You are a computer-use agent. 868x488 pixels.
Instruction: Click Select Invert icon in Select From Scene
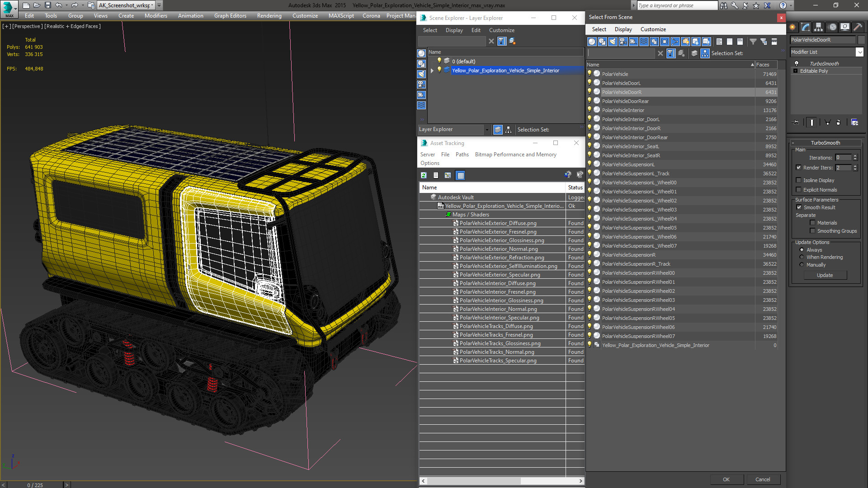click(x=740, y=42)
